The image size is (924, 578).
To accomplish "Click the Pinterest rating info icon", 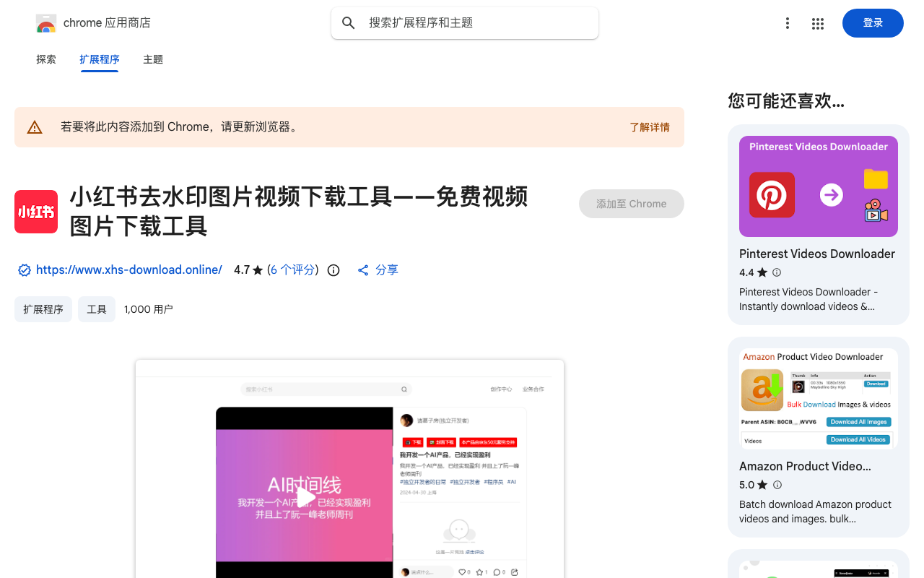I will [777, 272].
